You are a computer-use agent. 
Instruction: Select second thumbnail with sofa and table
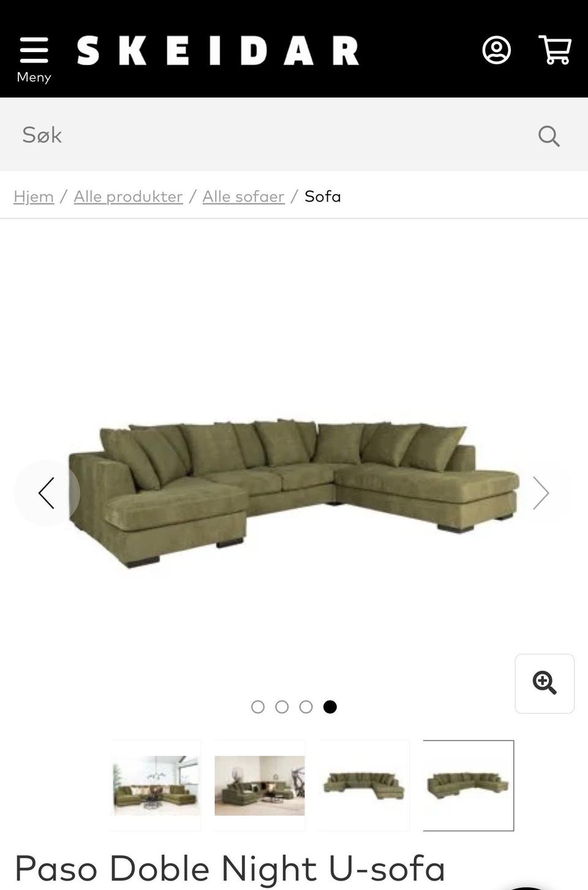click(x=260, y=785)
